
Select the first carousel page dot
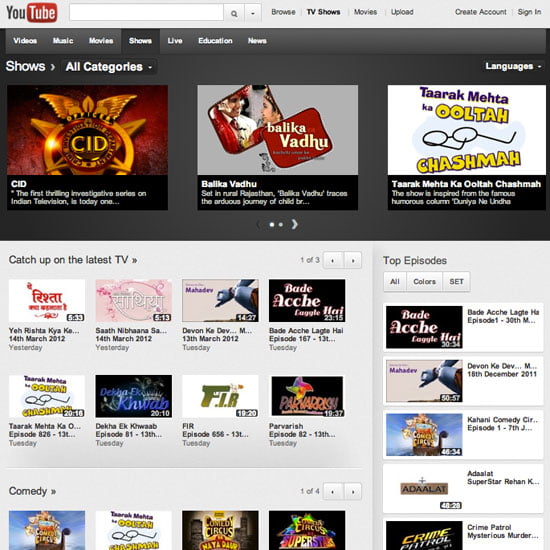[271, 224]
